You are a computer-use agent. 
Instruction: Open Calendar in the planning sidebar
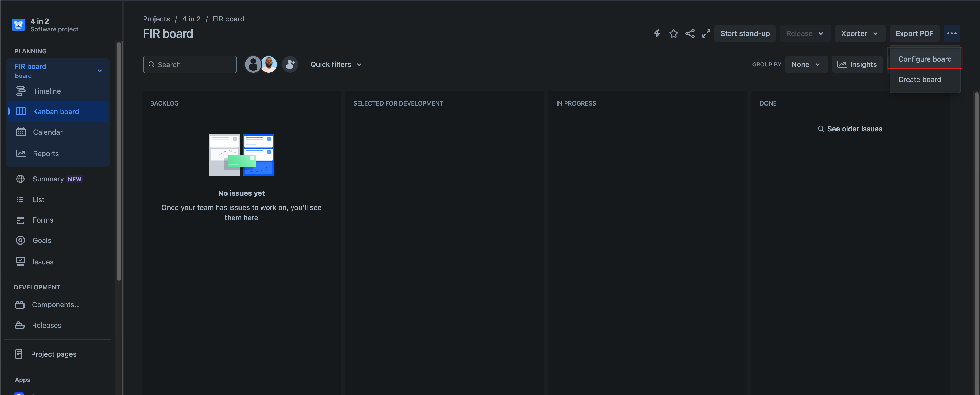click(47, 132)
